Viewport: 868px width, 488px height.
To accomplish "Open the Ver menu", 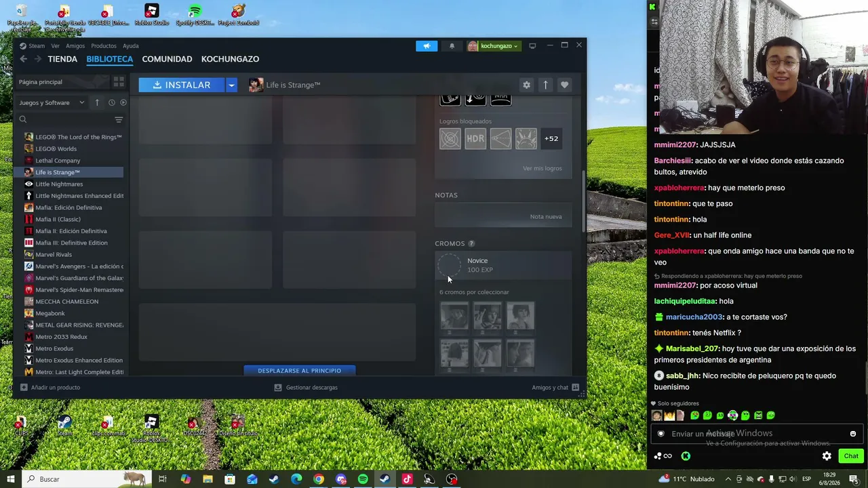I will (55, 46).
